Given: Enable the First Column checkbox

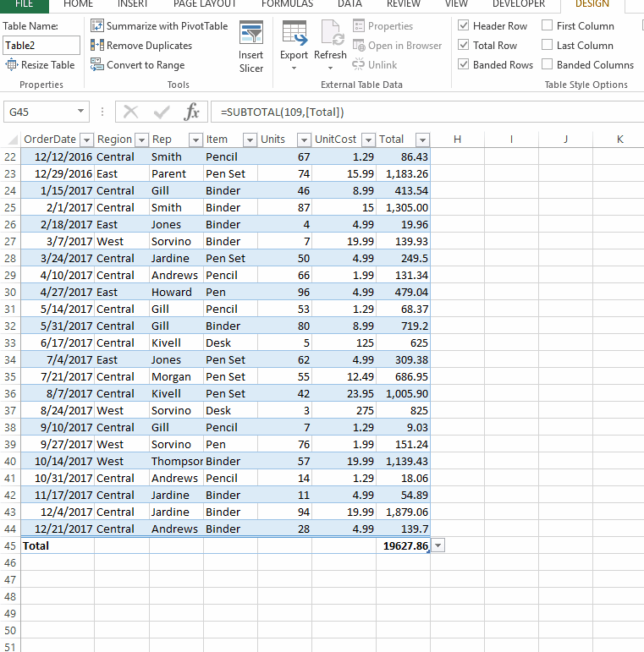Looking at the screenshot, I should click(x=547, y=25).
